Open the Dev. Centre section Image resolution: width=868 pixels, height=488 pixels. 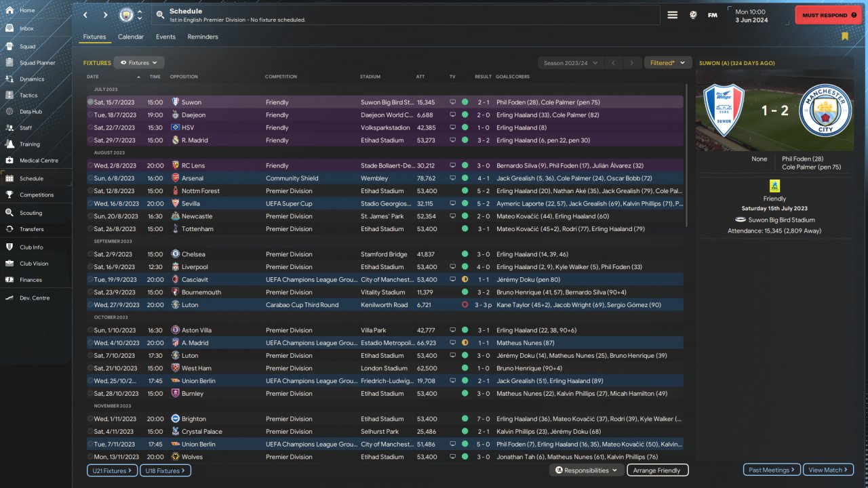tap(35, 298)
